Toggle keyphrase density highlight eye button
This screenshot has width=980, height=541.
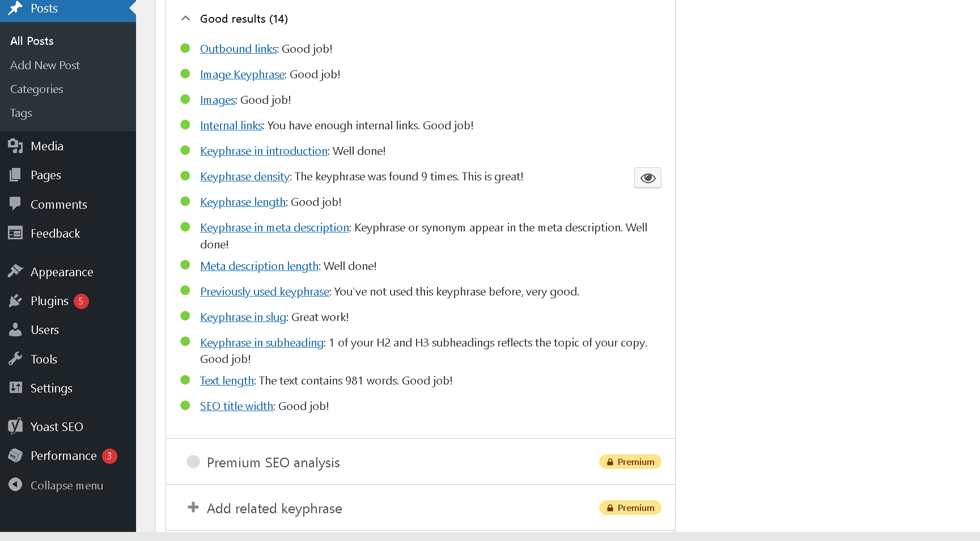pos(647,177)
